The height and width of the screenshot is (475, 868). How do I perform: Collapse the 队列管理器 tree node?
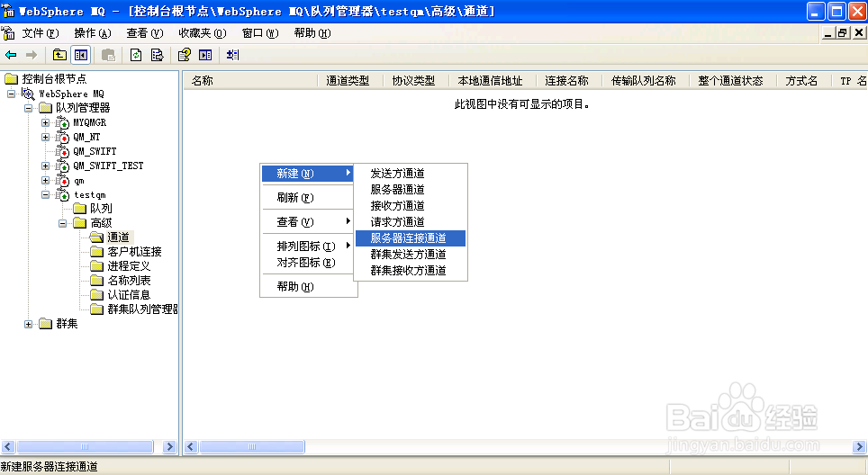(28, 108)
